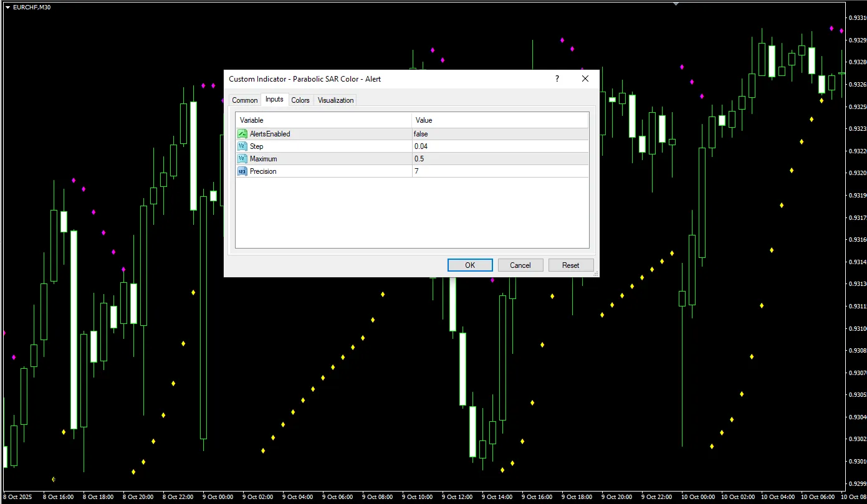Screen dimensions: 867x504
Task: Select the Inputs tab
Action: coord(274,100)
